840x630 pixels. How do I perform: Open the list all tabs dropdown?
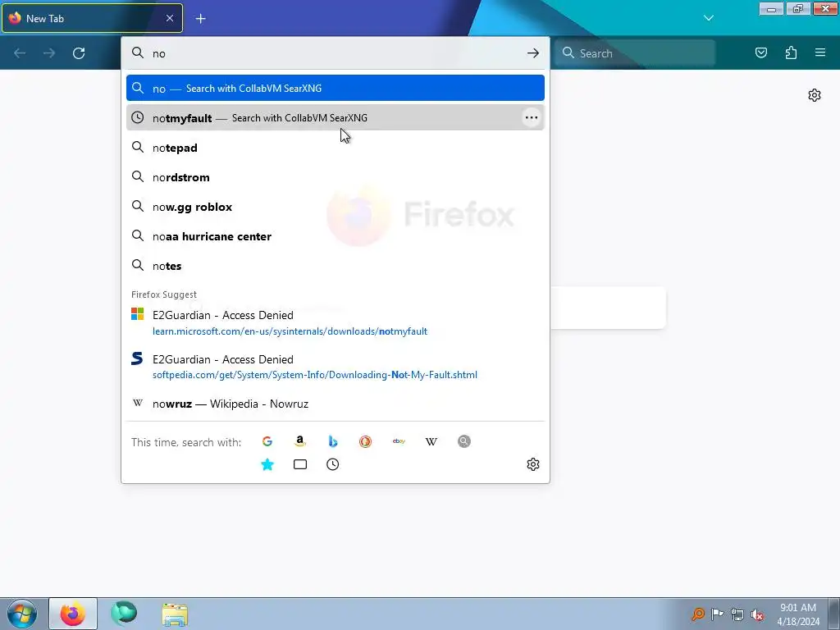coord(708,18)
